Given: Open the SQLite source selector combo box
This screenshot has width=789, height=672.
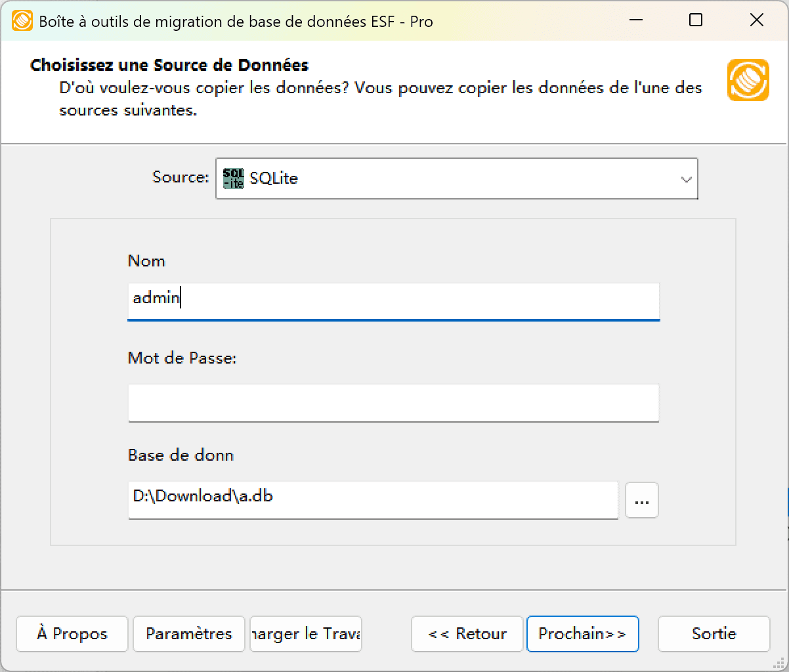Looking at the screenshot, I should [x=456, y=178].
